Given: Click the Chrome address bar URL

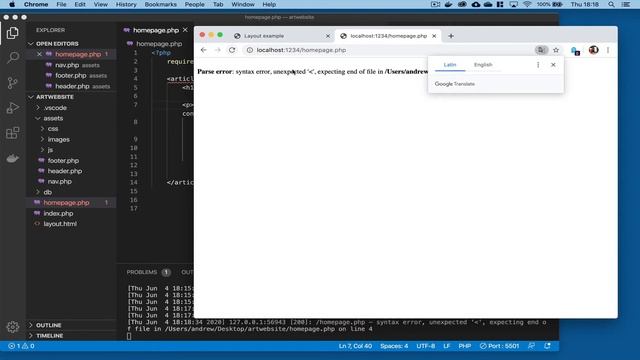Looking at the screenshot, I should 301,50.
